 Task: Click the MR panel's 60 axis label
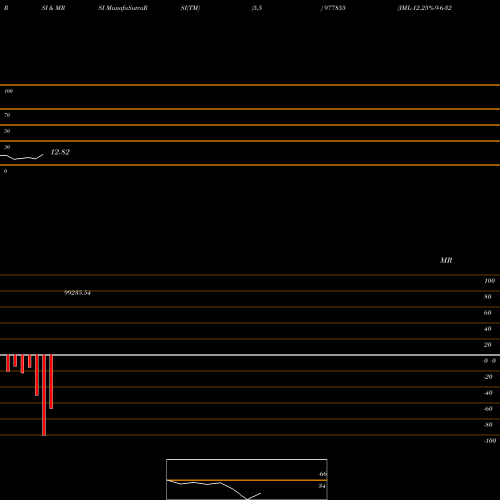pos(488,313)
